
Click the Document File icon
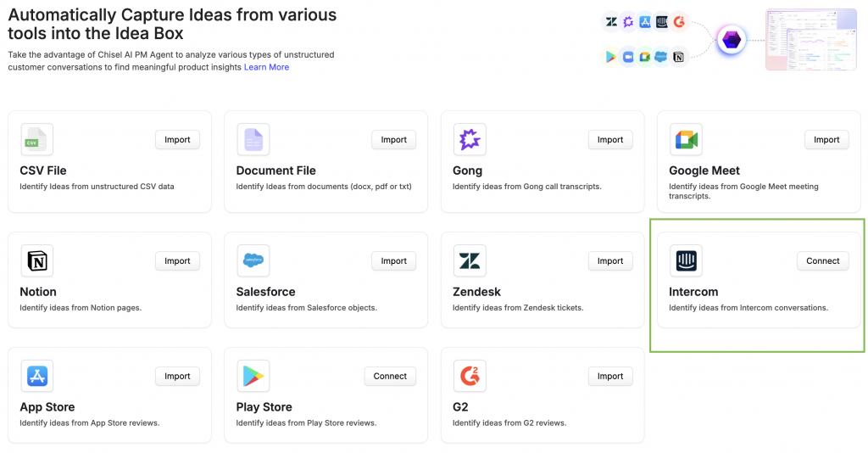[x=253, y=140]
